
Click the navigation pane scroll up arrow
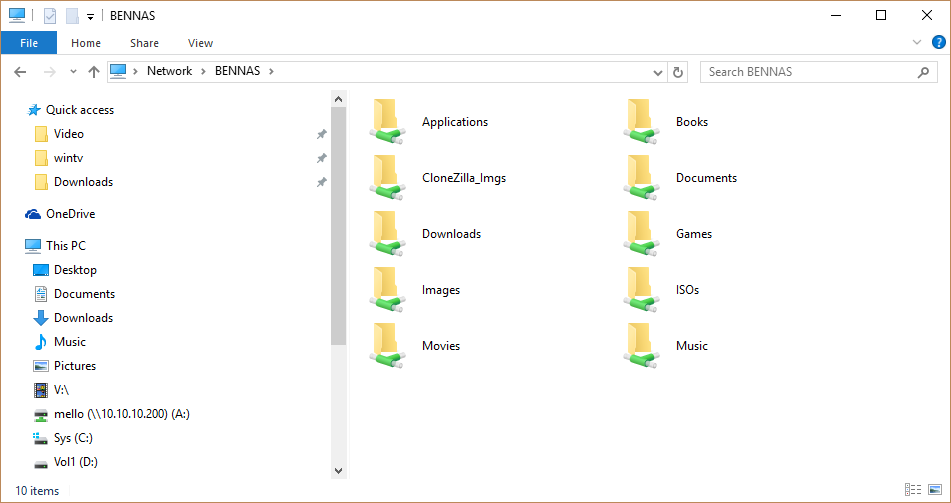(x=338, y=99)
